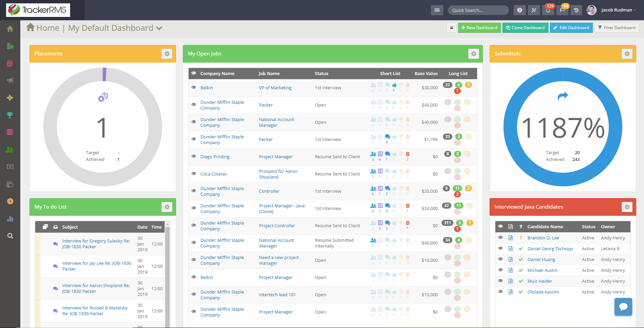Click the Edit Dashboard button
The height and width of the screenshot is (328, 644).
[571, 28]
